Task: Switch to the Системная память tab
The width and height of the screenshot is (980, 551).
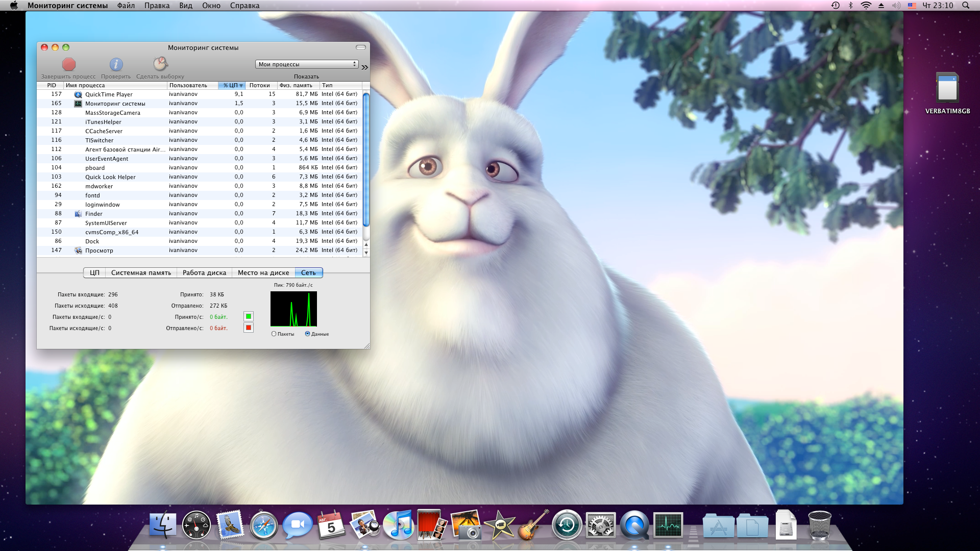Action: click(x=141, y=273)
